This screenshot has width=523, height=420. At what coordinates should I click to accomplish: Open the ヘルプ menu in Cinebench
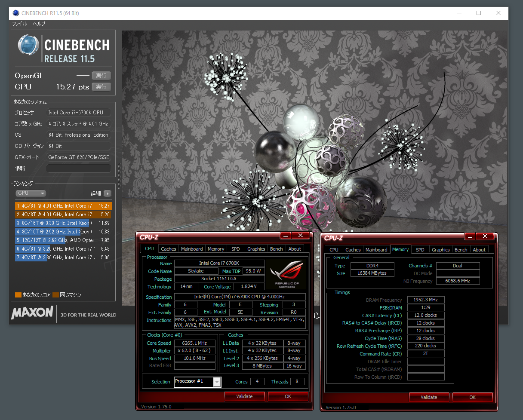[x=39, y=24]
